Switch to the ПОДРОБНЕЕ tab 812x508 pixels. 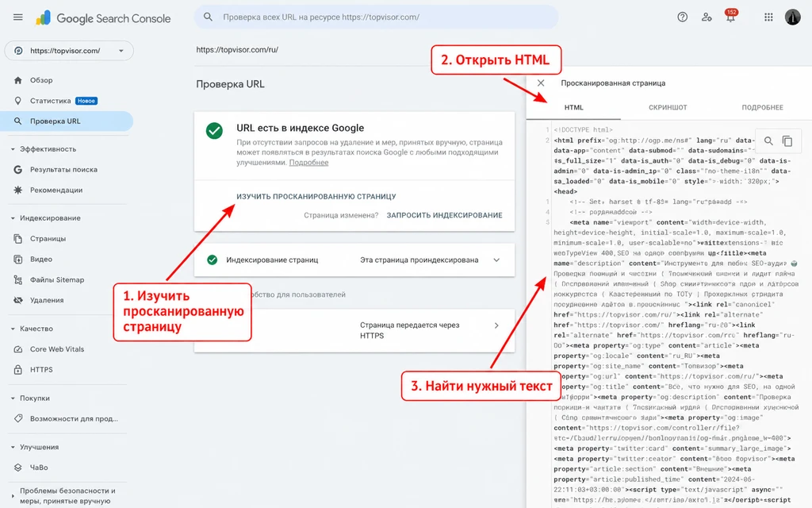click(762, 108)
